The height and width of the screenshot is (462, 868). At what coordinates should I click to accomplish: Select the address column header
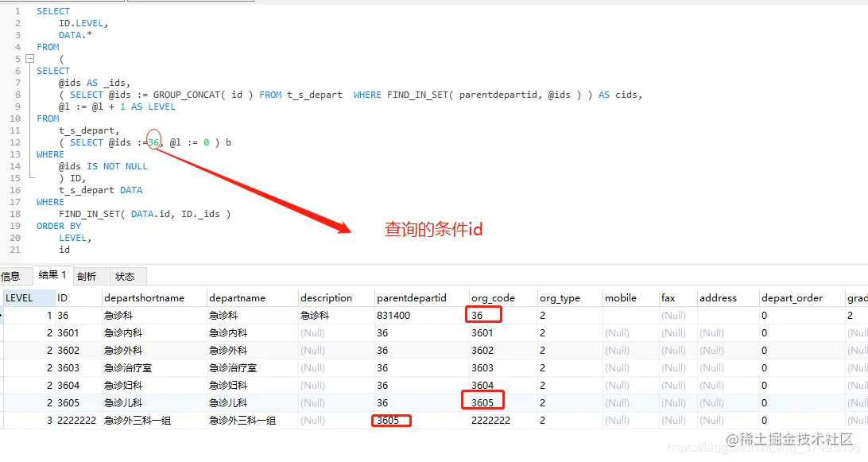coord(727,297)
